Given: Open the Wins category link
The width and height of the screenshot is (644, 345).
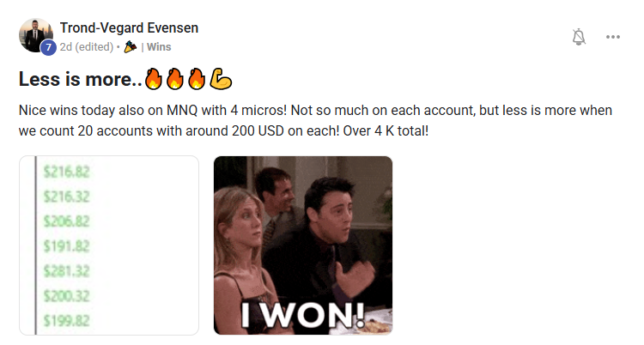Looking at the screenshot, I should (x=159, y=47).
